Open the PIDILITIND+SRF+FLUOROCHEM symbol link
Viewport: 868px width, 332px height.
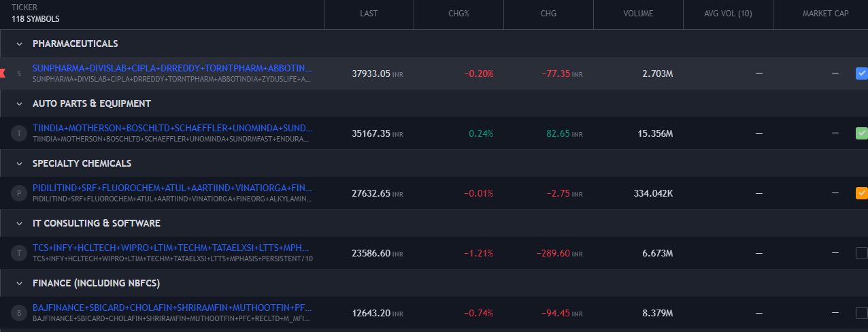tap(172, 188)
